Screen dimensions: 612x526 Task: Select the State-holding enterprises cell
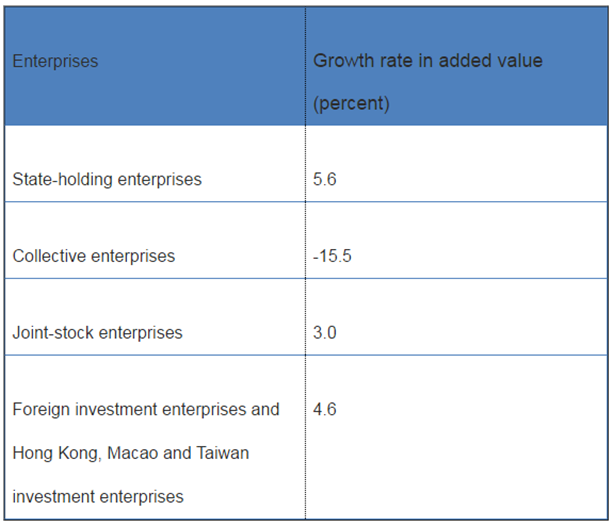coord(107,180)
